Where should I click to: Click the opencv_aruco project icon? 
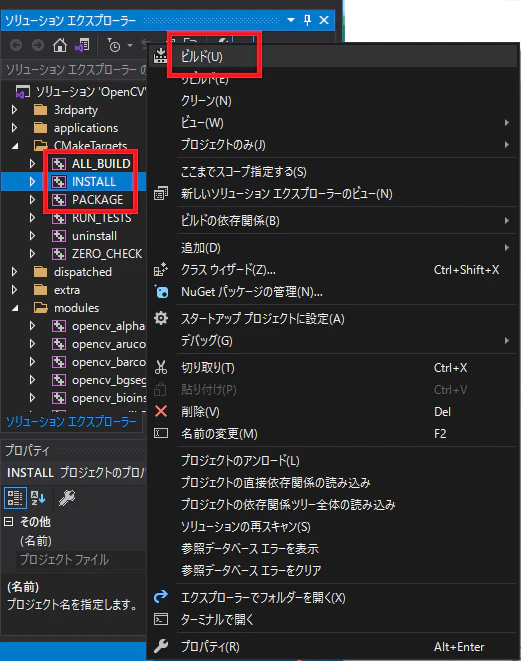click(59, 344)
